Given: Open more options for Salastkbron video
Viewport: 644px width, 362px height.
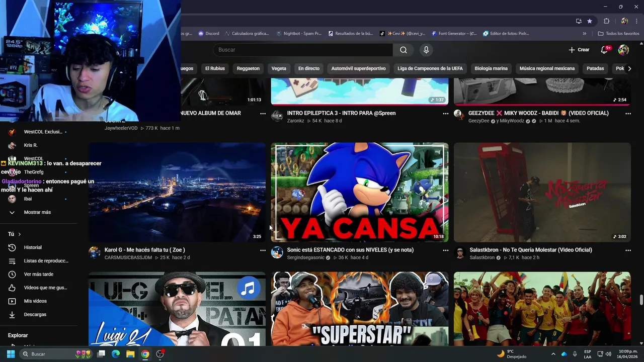Looking at the screenshot, I should point(628,250).
